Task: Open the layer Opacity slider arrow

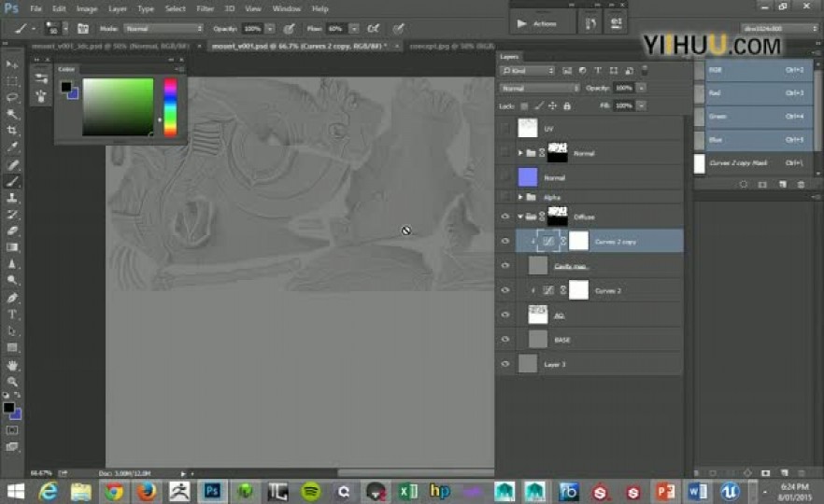Action: point(642,88)
